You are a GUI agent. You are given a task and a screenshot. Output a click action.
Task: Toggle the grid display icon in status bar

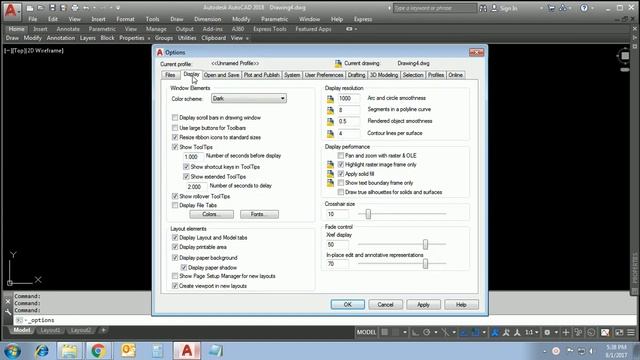(384, 332)
